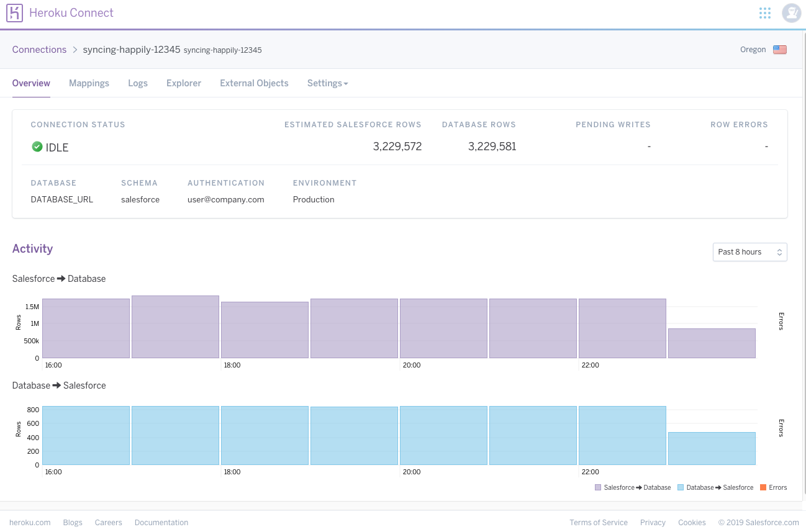The height and width of the screenshot is (532, 806).
Task: Open the user avatar menu
Action: (x=791, y=13)
